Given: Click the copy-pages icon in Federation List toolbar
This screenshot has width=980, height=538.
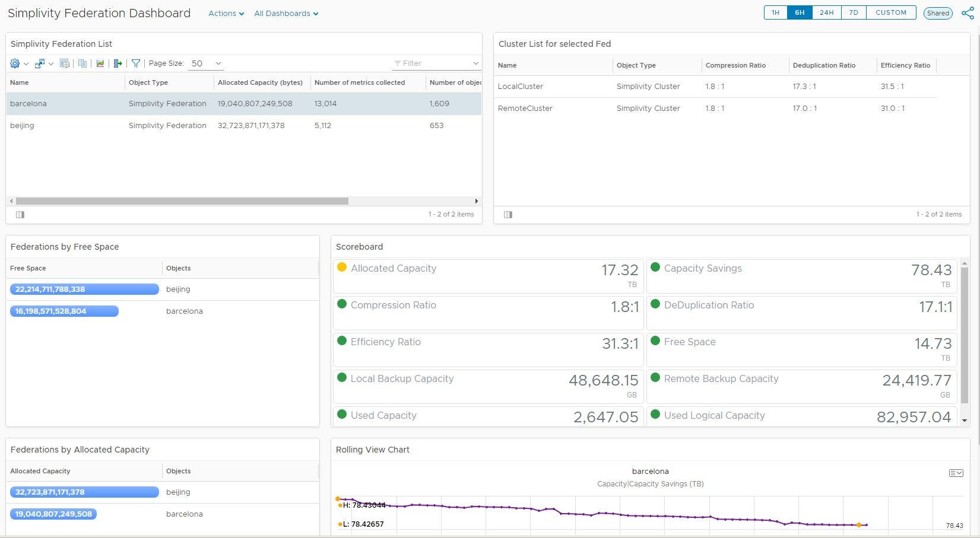Looking at the screenshot, I should [83, 63].
